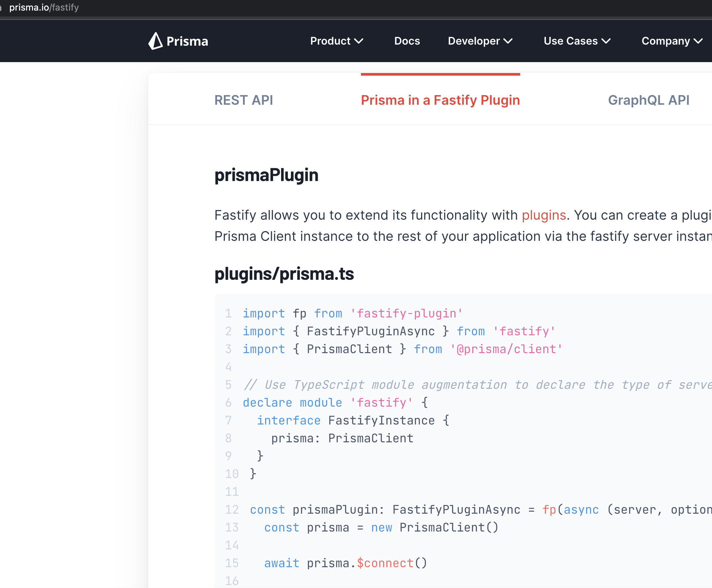Click the red active-tab indicator bar
Screen dimensions: 712x588
[440, 74]
